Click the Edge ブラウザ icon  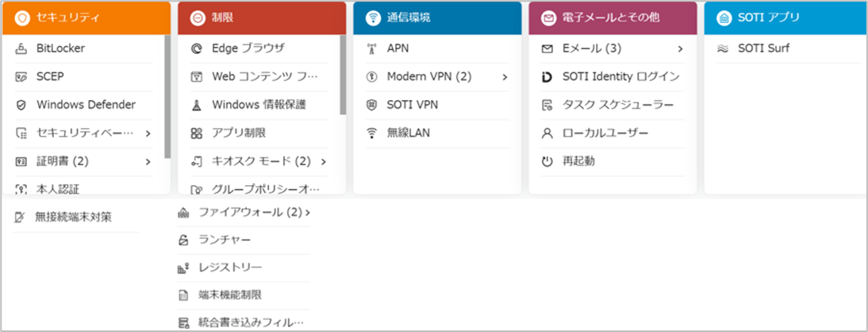pyautogui.click(x=197, y=48)
